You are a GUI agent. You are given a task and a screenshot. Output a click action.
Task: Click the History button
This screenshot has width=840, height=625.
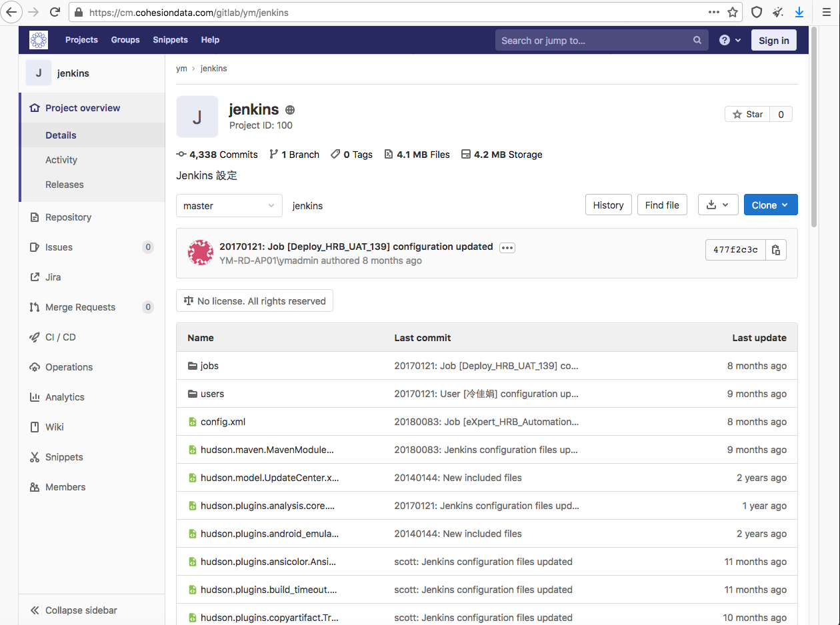coord(608,205)
